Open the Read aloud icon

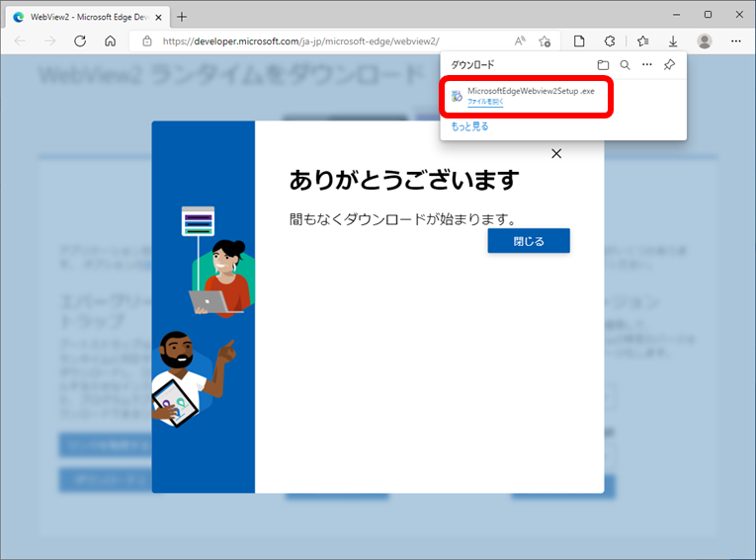click(x=520, y=40)
